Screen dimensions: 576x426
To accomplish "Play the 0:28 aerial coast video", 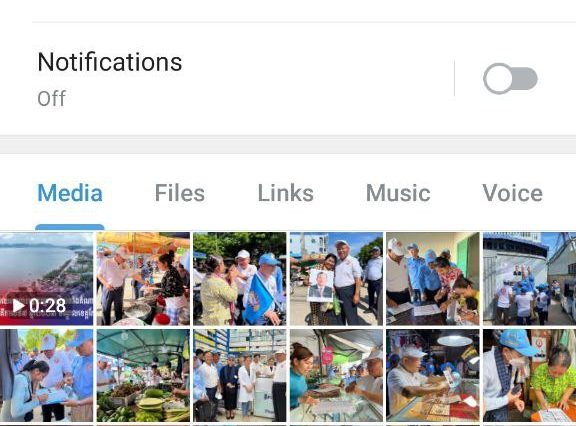I will (46, 279).
